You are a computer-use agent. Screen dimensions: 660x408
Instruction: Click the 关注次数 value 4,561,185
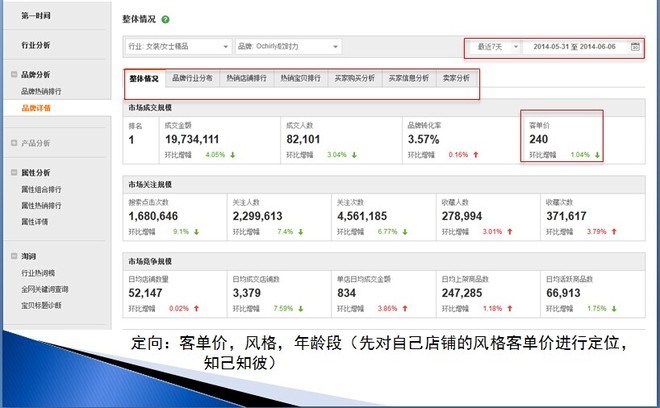pyautogui.click(x=362, y=216)
